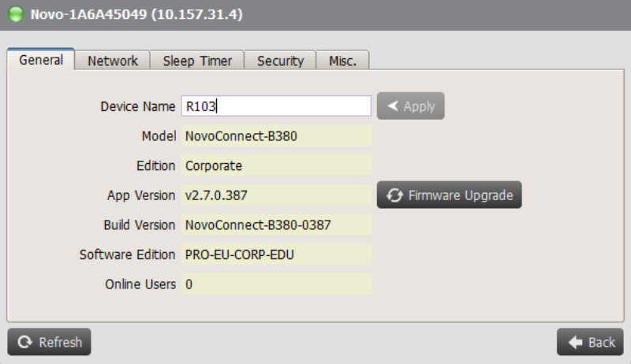Click the Build Version label
The width and height of the screenshot is (631, 364).
point(140,225)
